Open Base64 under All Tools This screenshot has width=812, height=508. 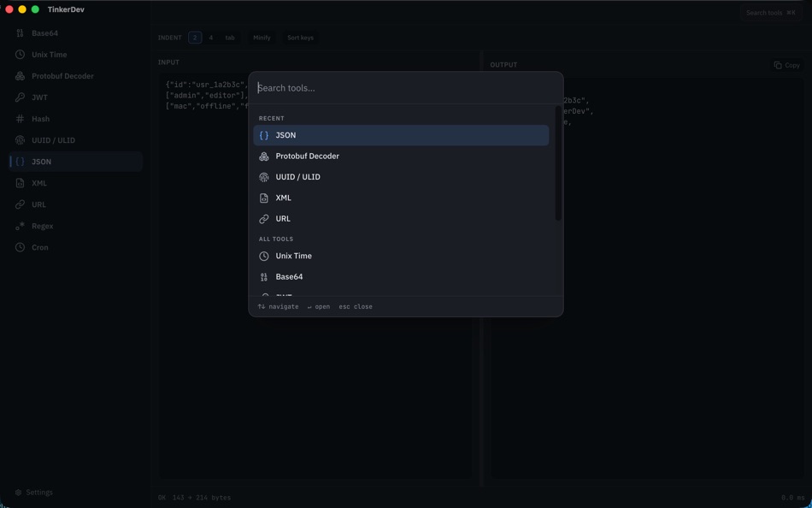pos(401,277)
